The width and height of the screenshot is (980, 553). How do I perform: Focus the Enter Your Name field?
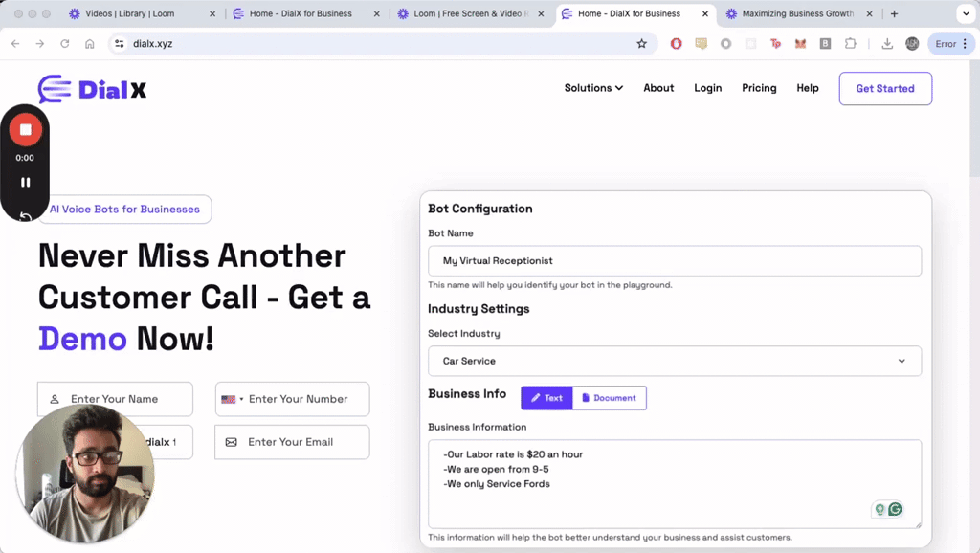click(115, 399)
